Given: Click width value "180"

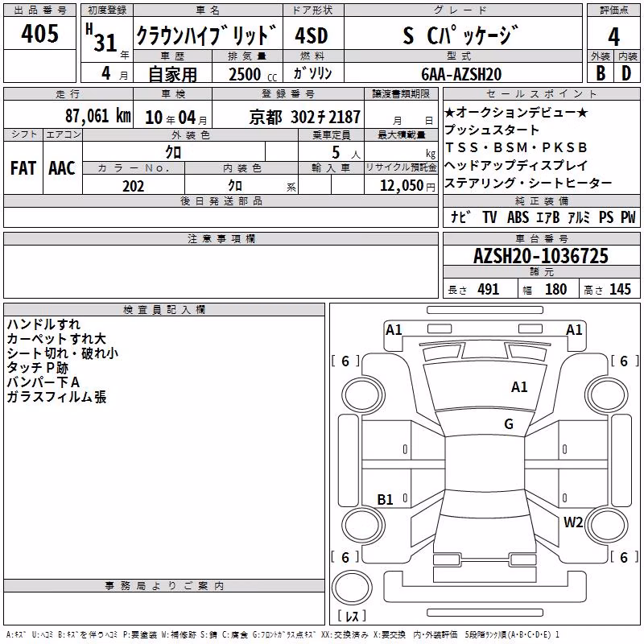Looking at the screenshot, I should [x=555, y=289].
